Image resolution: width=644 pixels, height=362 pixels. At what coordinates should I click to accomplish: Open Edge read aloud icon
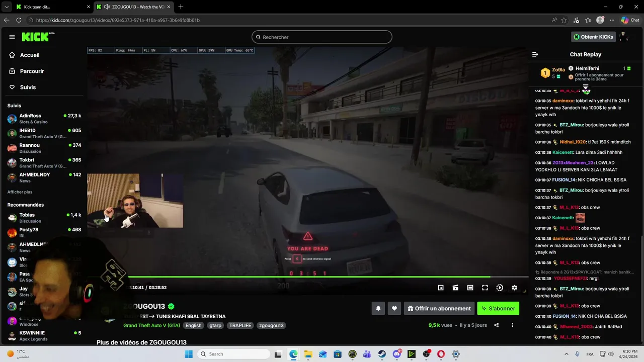(x=554, y=20)
